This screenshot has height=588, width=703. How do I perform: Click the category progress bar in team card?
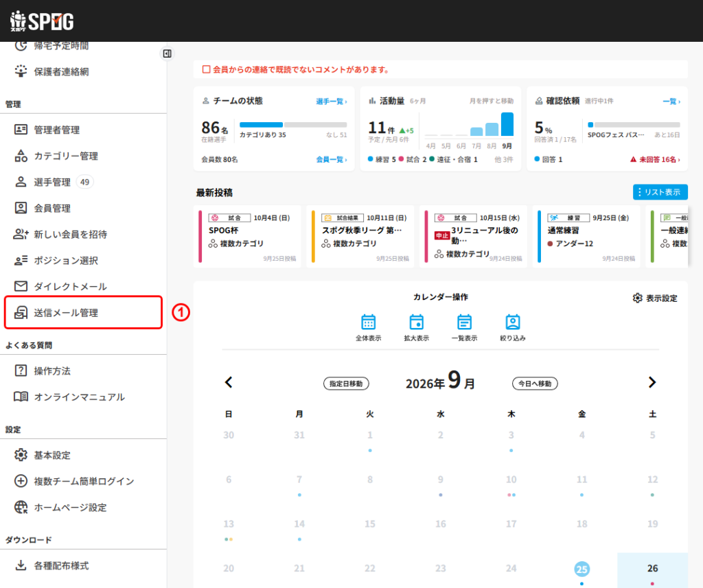pos(293,125)
